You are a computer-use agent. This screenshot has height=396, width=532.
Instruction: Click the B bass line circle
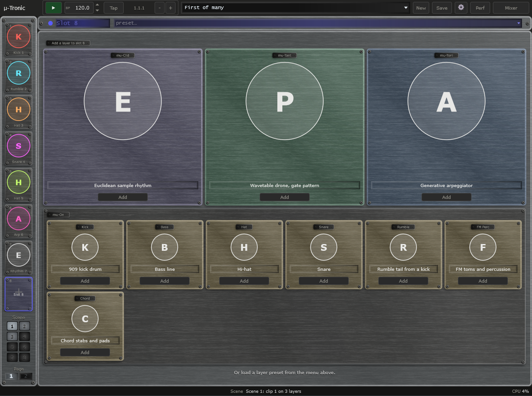[165, 247]
